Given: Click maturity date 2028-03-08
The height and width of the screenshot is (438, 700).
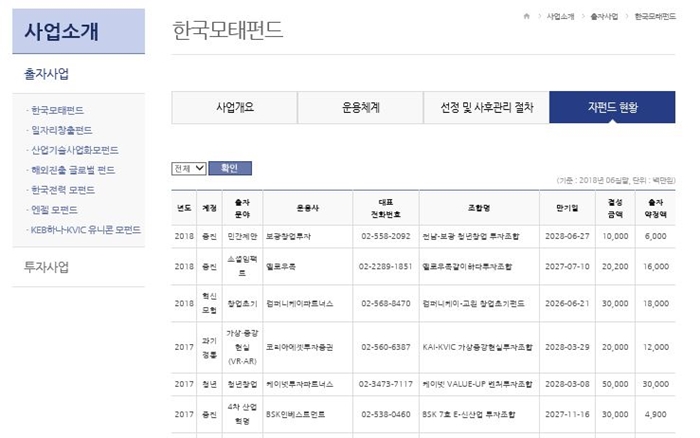Looking at the screenshot, I should pyautogui.click(x=567, y=384).
